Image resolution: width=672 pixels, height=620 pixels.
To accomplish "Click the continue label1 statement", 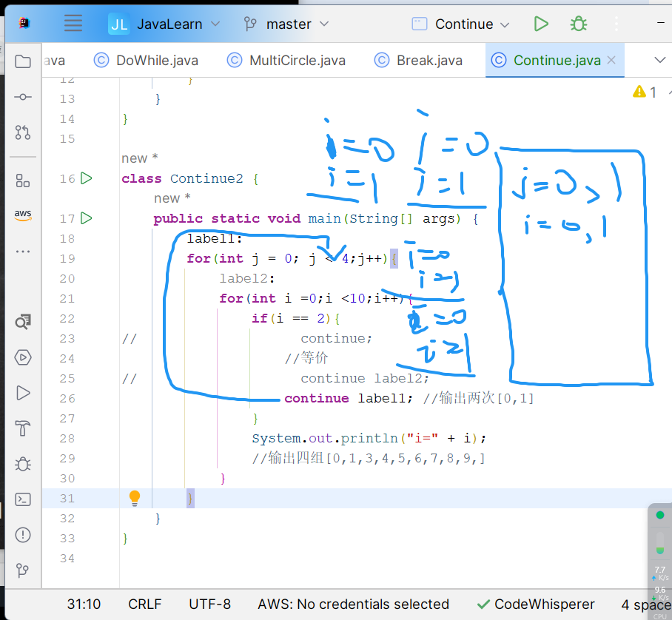I will pyautogui.click(x=349, y=399).
